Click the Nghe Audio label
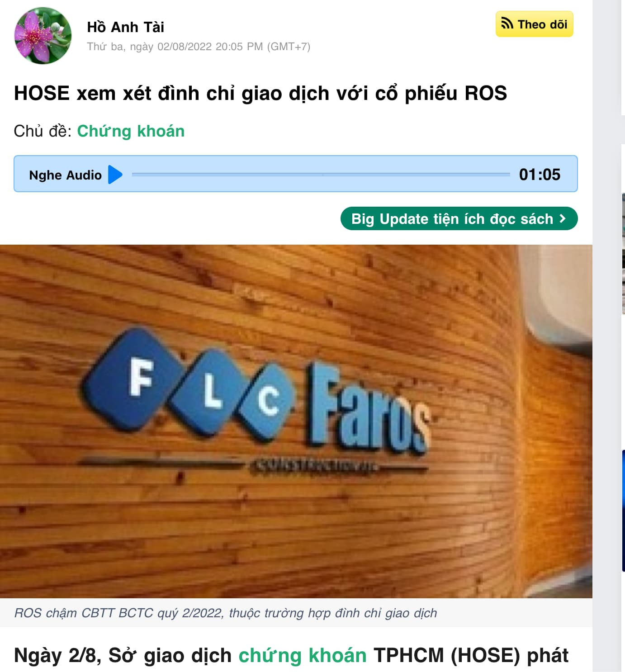Screen dimensions: 625x672 pos(65,175)
